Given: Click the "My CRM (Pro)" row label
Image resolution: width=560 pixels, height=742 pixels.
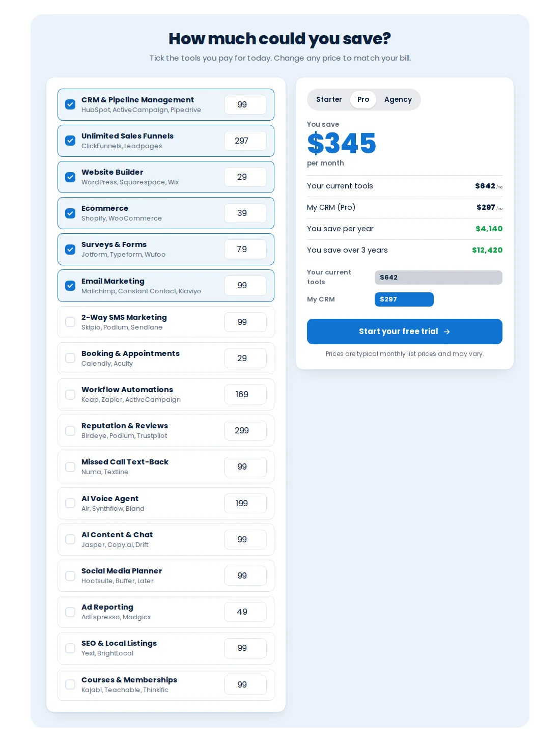Looking at the screenshot, I should (x=331, y=207).
